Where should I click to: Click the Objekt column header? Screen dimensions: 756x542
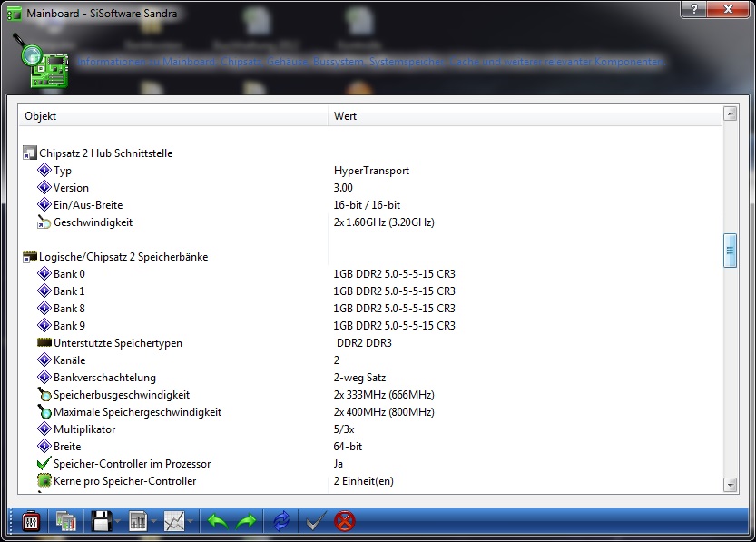pyautogui.click(x=173, y=116)
